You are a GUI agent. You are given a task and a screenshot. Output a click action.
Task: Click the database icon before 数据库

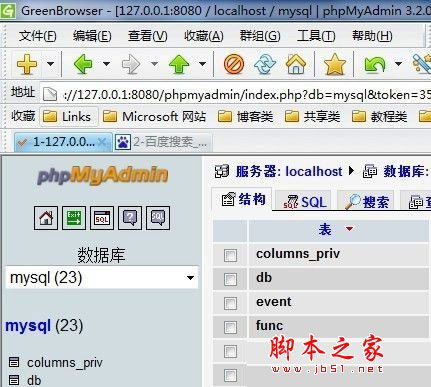click(370, 171)
